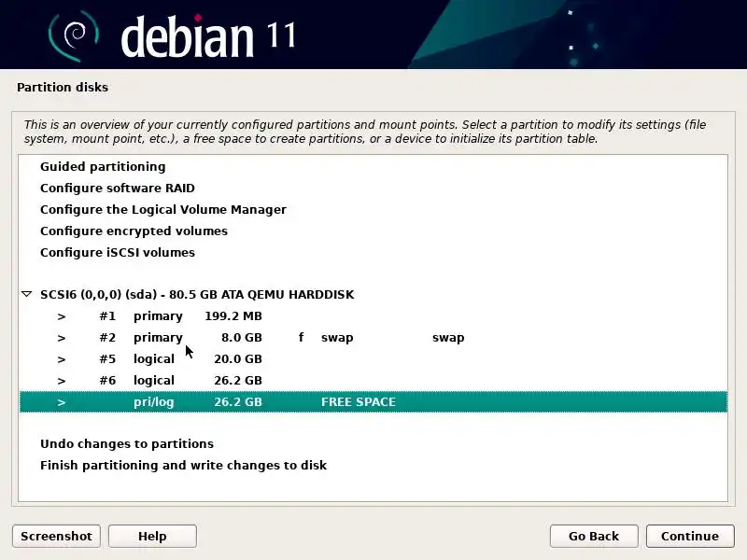Select partition #5 logical 20.0 GB
This screenshot has height=560, width=747.
click(373, 359)
